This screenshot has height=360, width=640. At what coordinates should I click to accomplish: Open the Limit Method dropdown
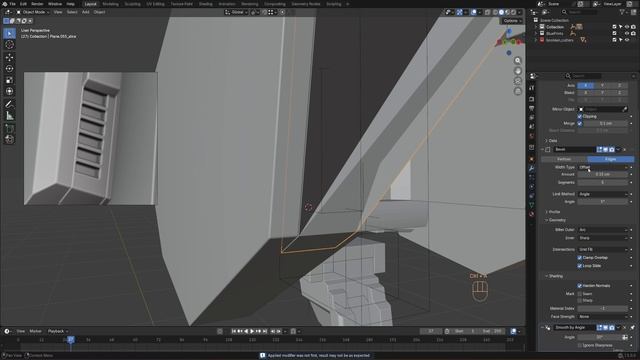[602, 194]
